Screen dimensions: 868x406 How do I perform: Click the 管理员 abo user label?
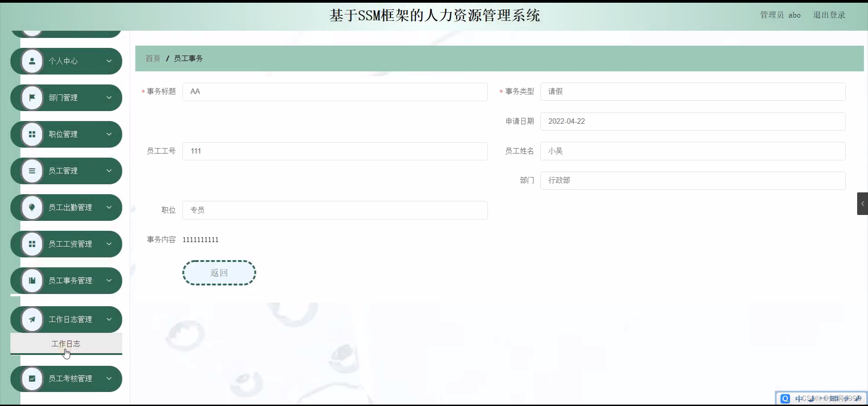click(x=780, y=15)
